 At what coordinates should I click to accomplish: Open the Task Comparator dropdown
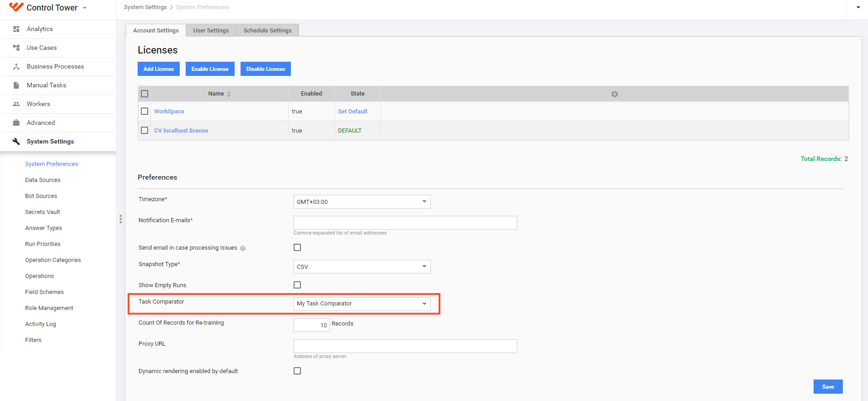[362, 304]
